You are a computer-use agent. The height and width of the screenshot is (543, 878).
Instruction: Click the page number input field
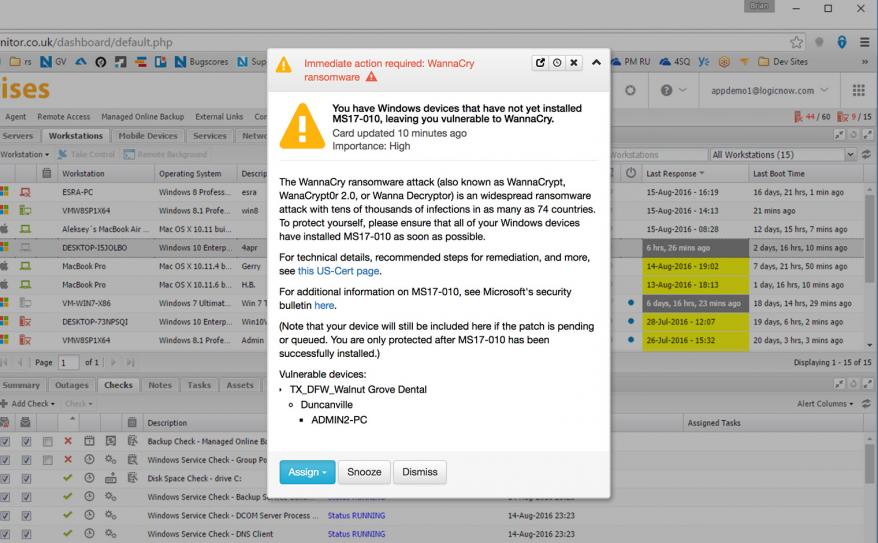click(x=68, y=363)
